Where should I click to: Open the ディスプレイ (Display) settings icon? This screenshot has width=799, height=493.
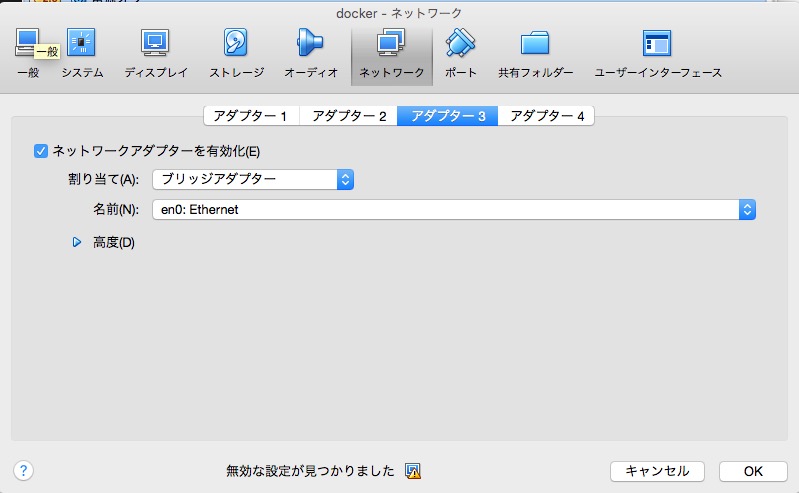[x=155, y=54]
